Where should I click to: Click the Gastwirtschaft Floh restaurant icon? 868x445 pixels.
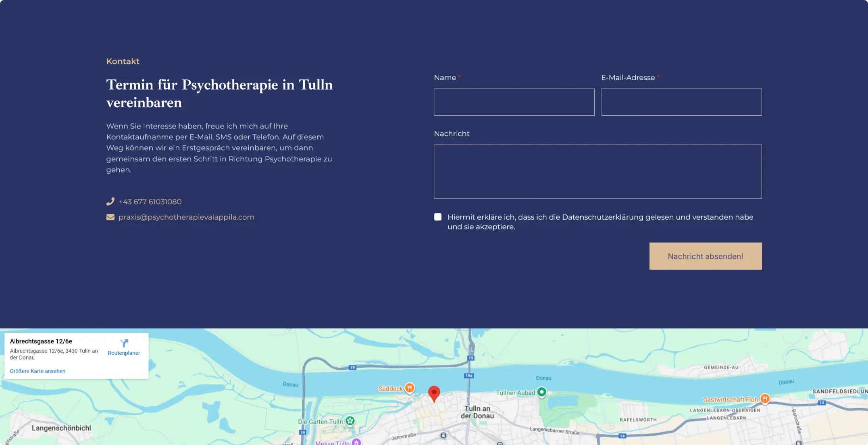[x=765, y=399]
